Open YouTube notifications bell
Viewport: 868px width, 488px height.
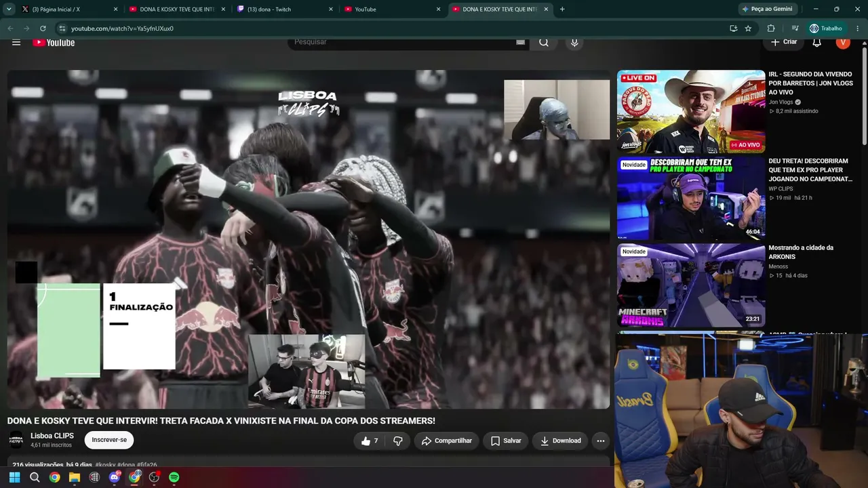coord(817,42)
